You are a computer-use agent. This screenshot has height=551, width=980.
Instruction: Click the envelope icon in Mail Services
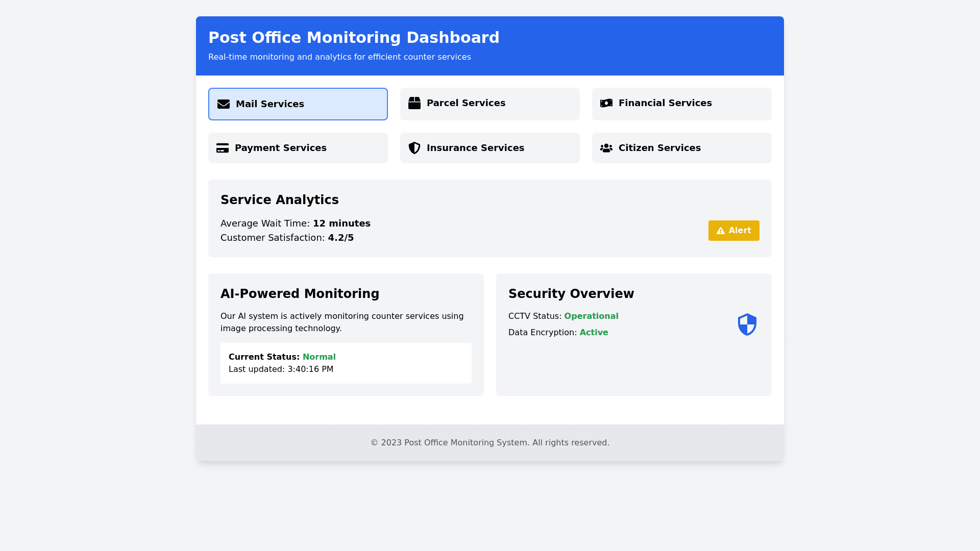(224, 104)
